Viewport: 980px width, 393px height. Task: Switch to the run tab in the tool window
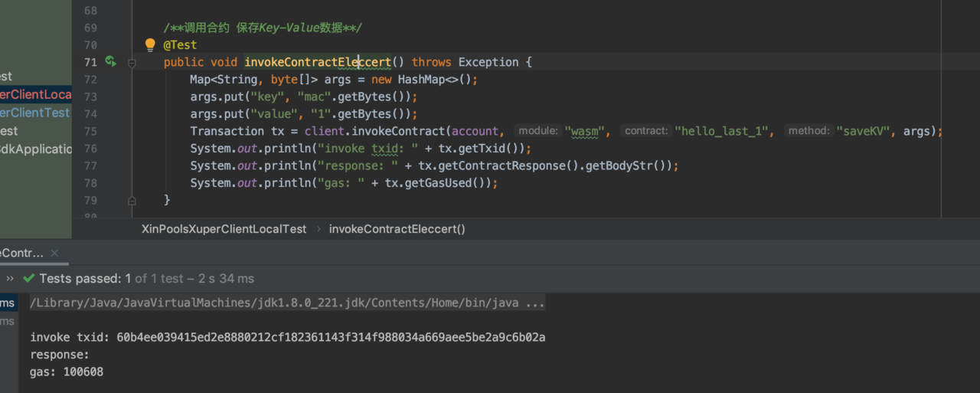[x=21, y=253]
